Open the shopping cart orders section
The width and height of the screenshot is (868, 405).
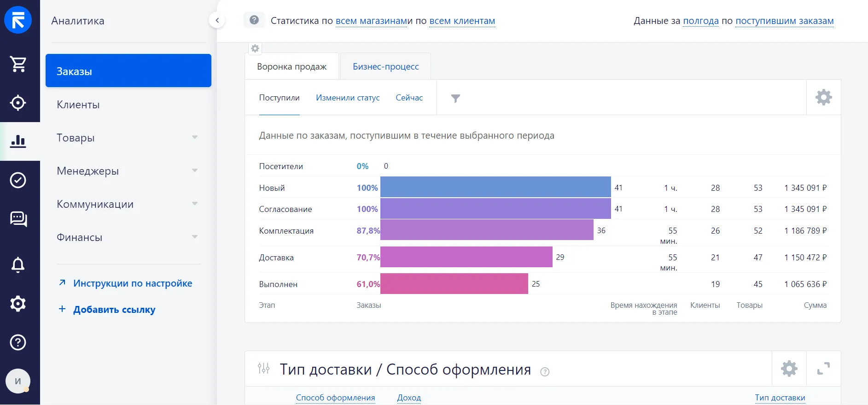point(18,64)
